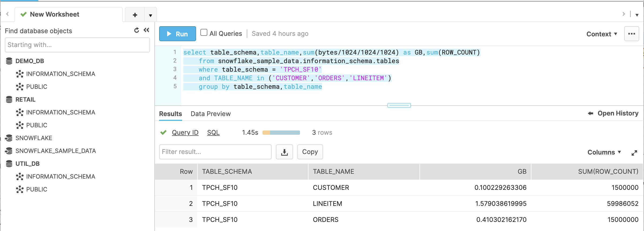Screen dimensions: 644x231
Task: Click the Filter result input field
Action: pos(215,152)
